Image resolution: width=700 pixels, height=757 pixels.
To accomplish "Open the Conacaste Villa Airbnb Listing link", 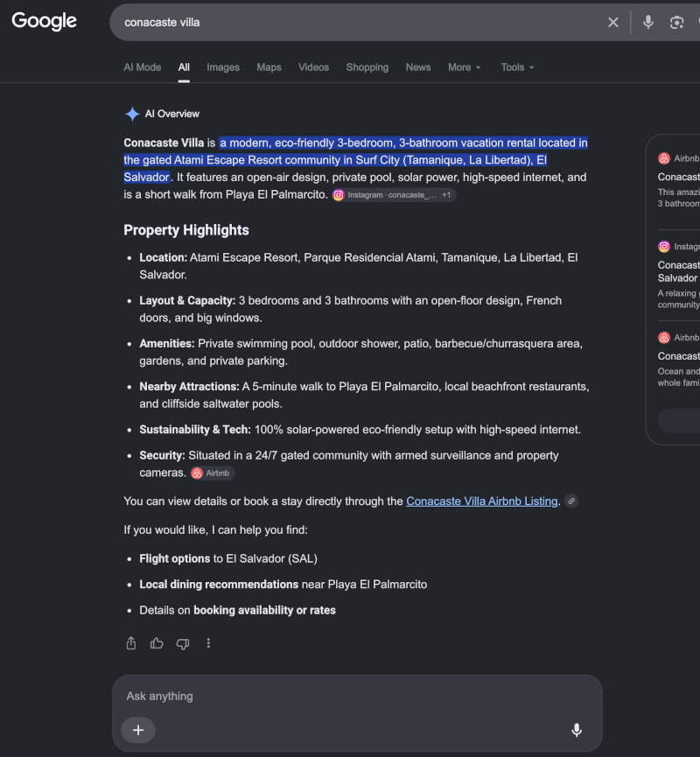I will click(482, 501).
